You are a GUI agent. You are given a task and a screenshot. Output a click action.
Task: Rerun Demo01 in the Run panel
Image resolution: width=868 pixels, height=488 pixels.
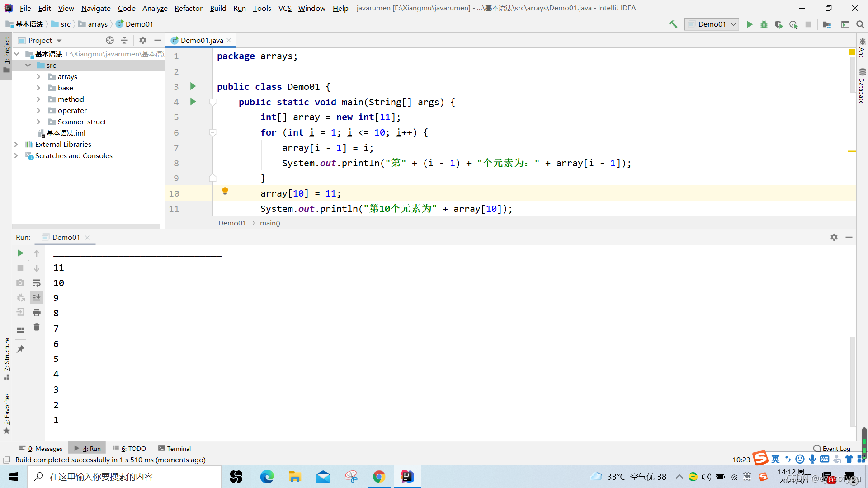pos(20,253)
